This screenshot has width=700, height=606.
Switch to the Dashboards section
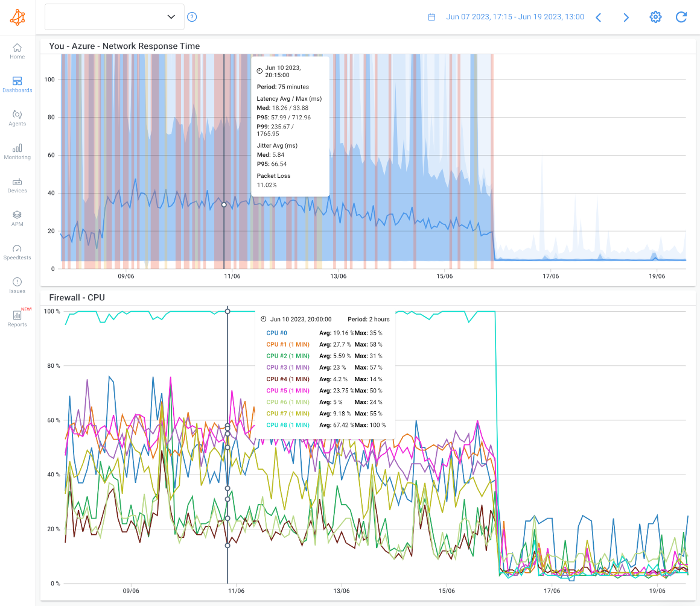[x=17, y=84]
